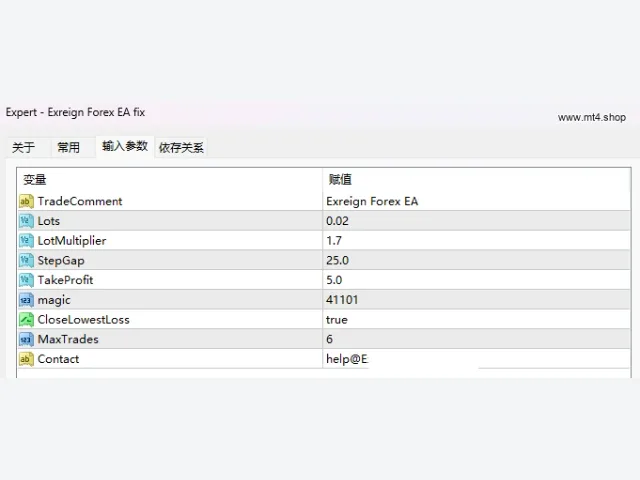
Task: Edit the TakeProfit value 5.0
Action: (476, 280)
